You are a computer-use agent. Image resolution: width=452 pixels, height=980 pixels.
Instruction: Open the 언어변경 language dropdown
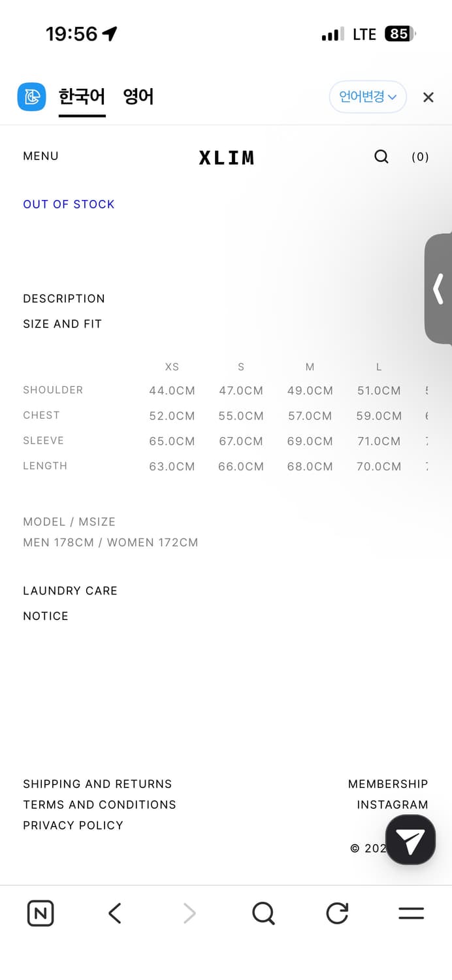coord(368,97)
